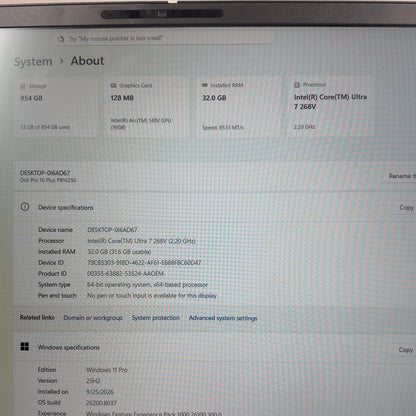Click the Processor card icon
Image resolution: width=416 pixels, height=416 pixels.
297,85
